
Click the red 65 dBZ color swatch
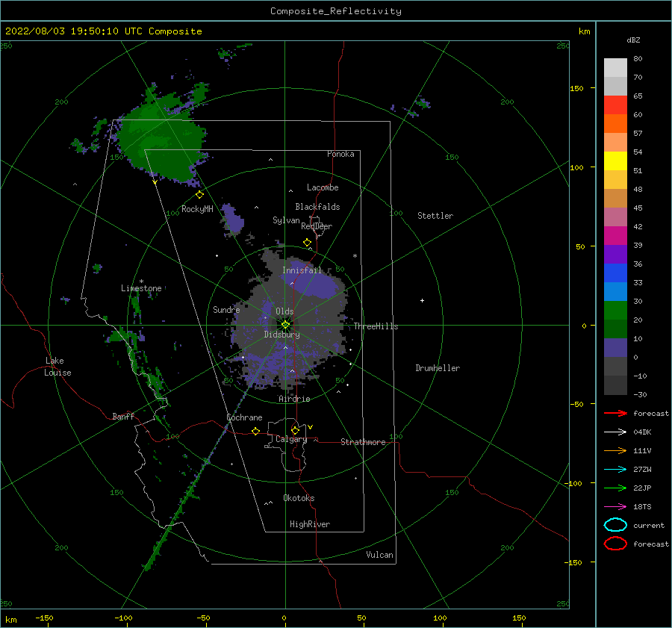615,105
